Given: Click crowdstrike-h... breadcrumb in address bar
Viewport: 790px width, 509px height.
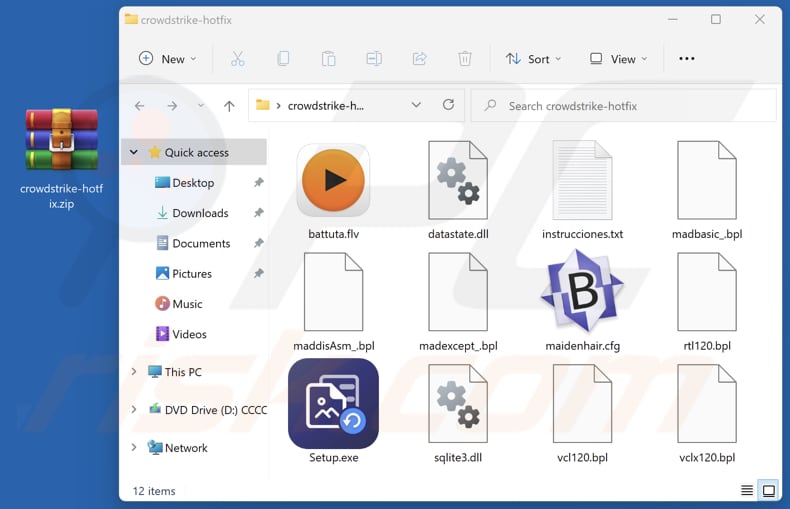Looking at the screenshot, I should point(325,106).
